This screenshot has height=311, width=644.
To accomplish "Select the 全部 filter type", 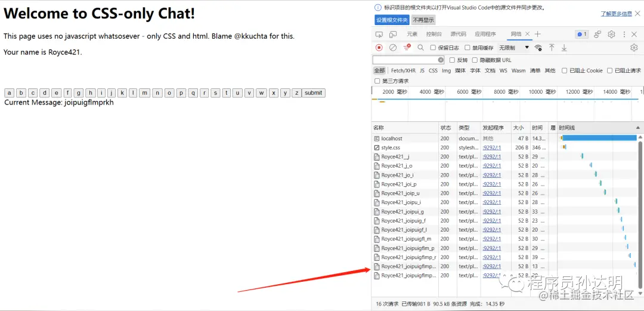I will pos(379,71).
